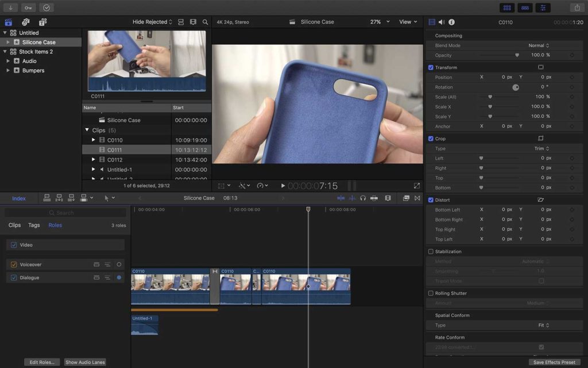Click the Show Audio Lanes button

[85, 362]
